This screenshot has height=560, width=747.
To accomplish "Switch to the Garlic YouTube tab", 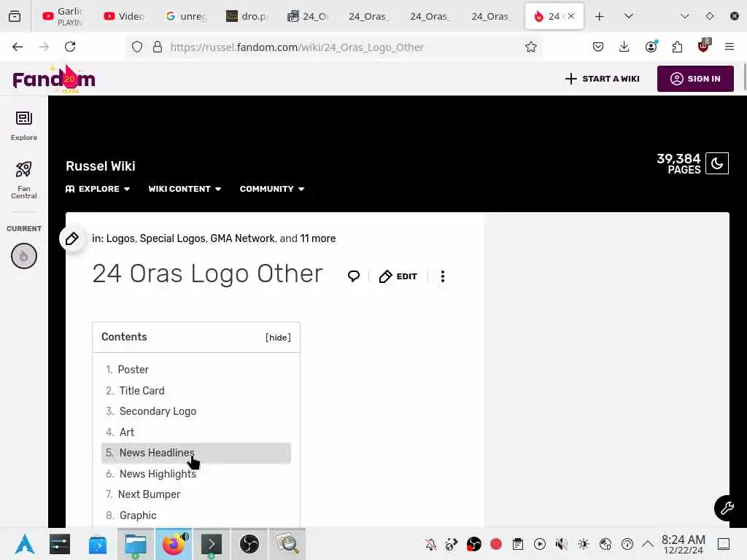I will 63,16.
